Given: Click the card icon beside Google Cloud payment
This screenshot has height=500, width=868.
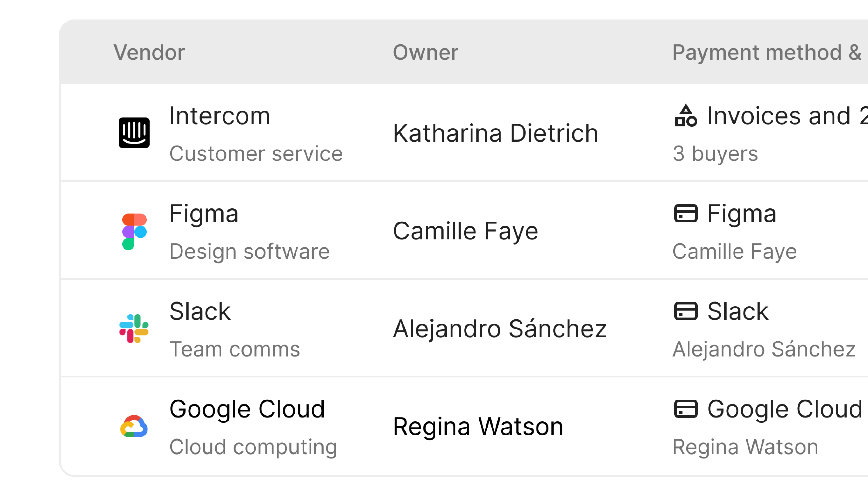Looking at the screenshot, I should [x=686, y=409].
